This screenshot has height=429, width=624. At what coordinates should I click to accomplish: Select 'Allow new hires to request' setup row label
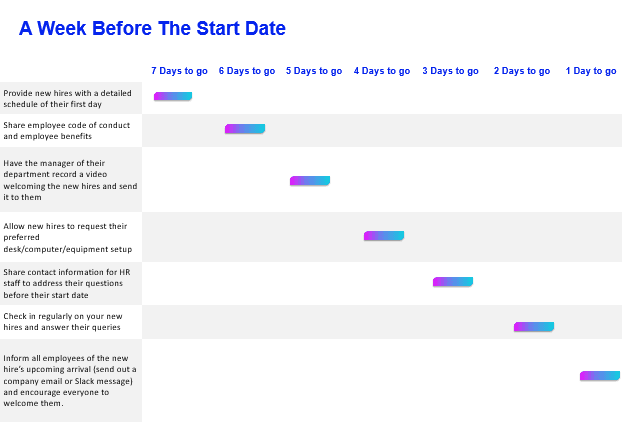click(x=68, y=238)
